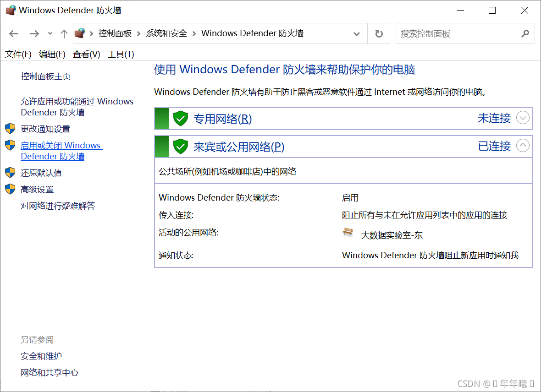Open the address bar history dropdown
The image size is (541, 392).
coord(357,33)
